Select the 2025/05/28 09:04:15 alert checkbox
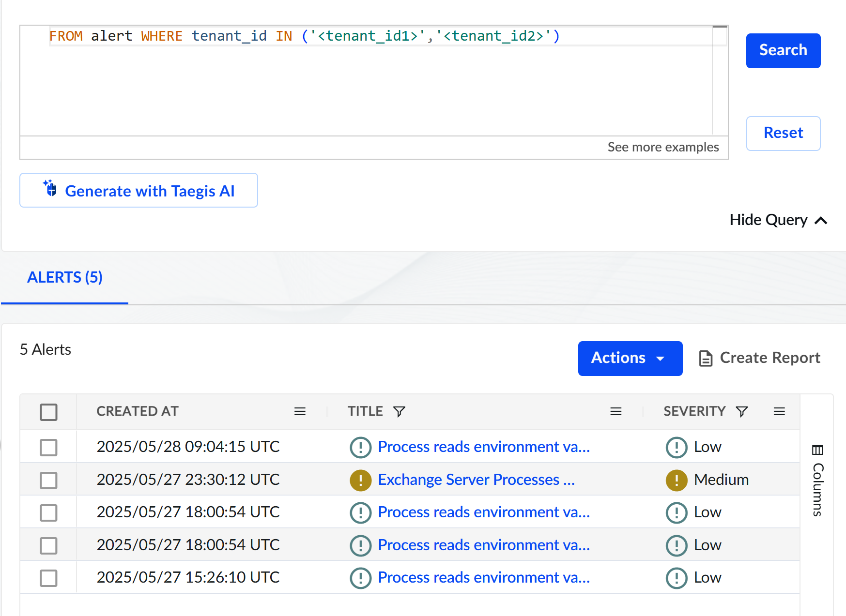 point(48,448)
